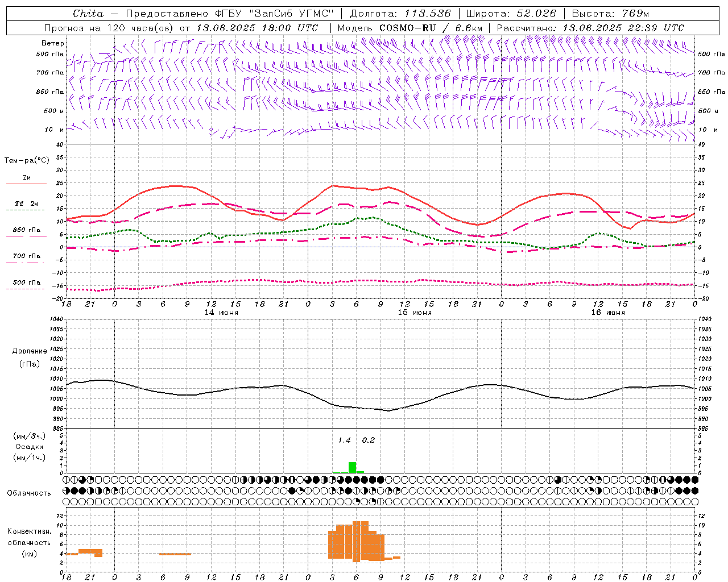Click the precipitation value "1.4"

click(344, 440)
